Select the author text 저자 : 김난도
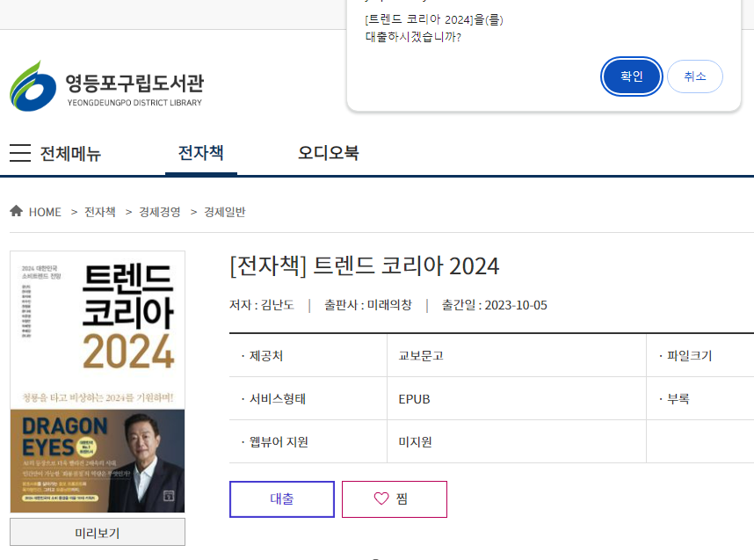Screen dimensions: 754x560 point(262,305)
